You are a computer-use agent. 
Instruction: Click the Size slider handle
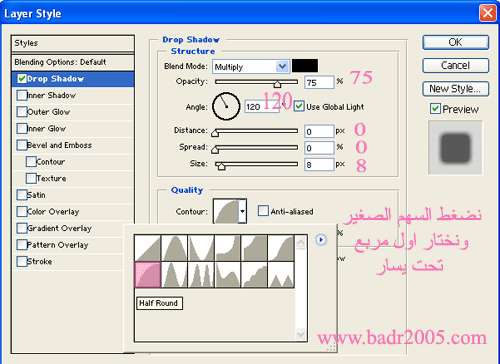click(x=221, y=166)
